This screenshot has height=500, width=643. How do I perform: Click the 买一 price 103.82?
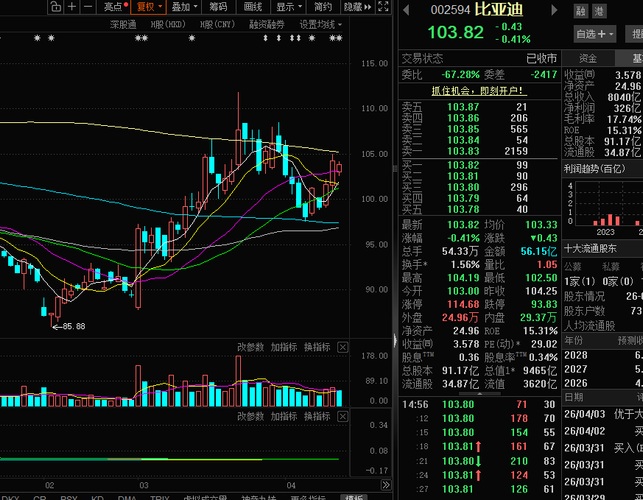tap(463, 165)
